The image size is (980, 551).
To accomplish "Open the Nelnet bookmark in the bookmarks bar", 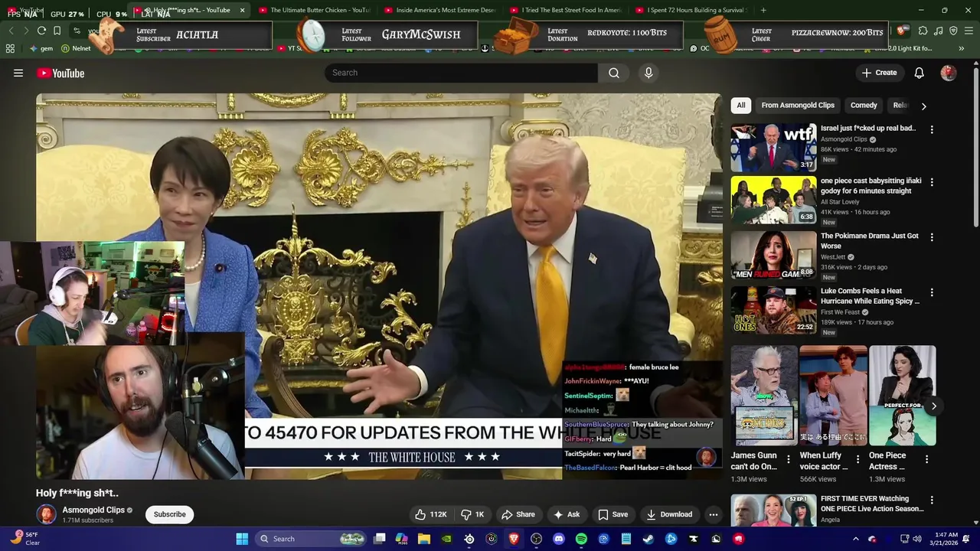I will pyautogui.click(x=76, y=48).
